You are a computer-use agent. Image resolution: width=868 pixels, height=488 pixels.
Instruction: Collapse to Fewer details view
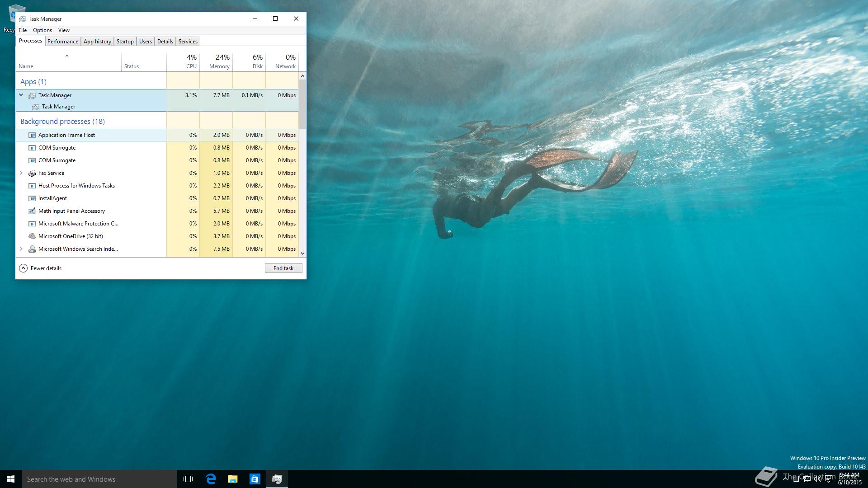(x=40, y=268)
